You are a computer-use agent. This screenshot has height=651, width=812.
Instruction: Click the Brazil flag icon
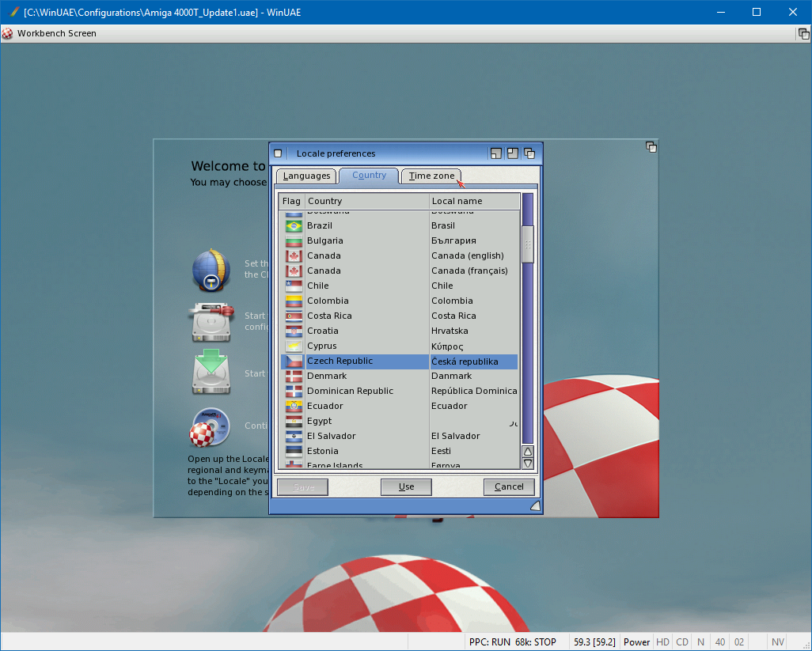pyautogui.click(x=293, y=226)
